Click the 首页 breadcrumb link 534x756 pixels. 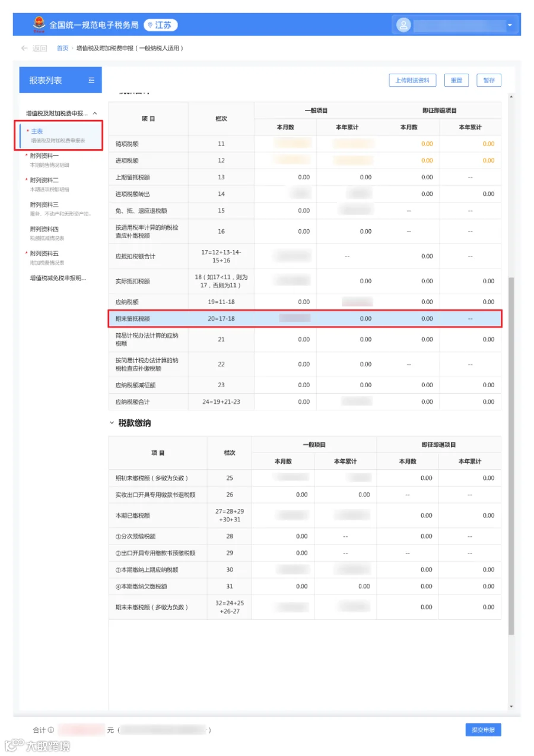click(62, 48)
